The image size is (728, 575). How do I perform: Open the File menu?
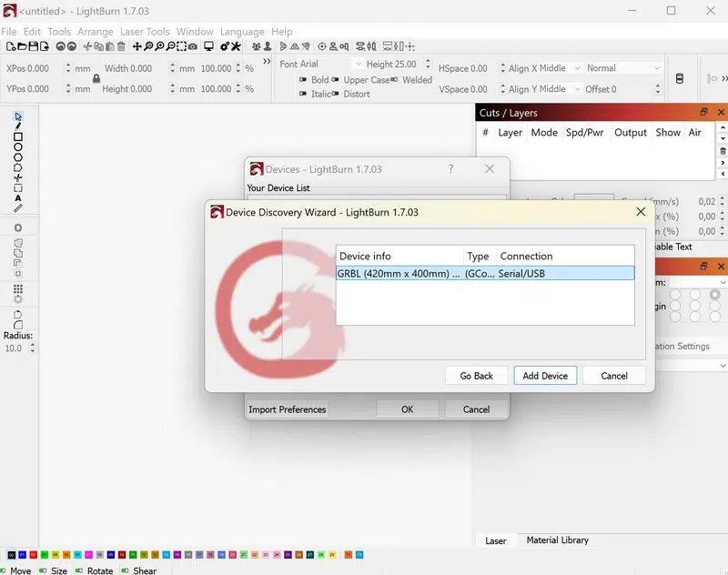coord(9,32)
